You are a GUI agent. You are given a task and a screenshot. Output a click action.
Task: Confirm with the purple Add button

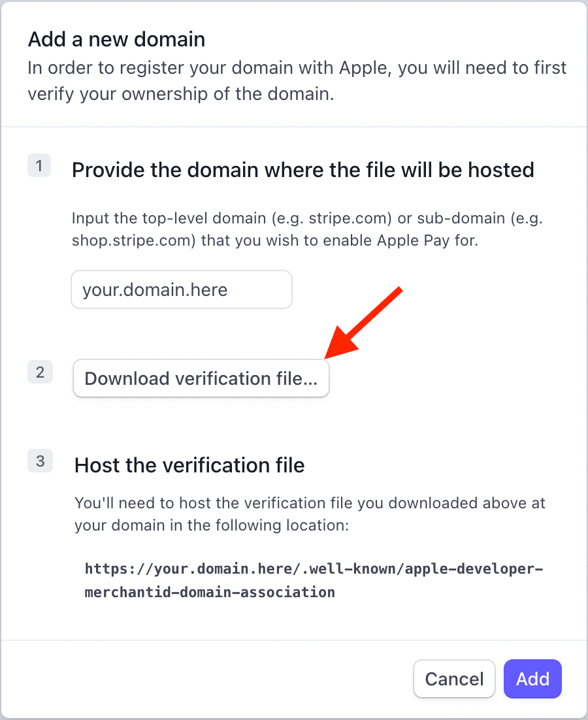tap(532, 679)
